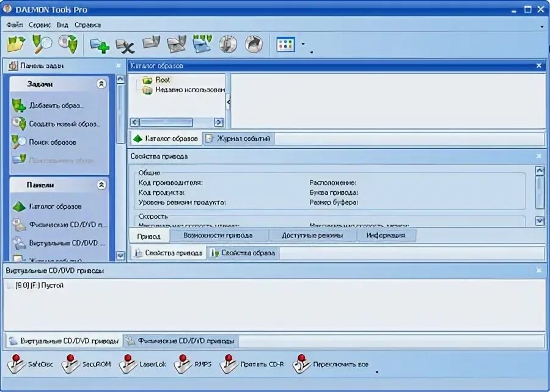Screen dimensions: 550x392
Task: Click the Create New Image disc toolbar icon
Action: 68,44
